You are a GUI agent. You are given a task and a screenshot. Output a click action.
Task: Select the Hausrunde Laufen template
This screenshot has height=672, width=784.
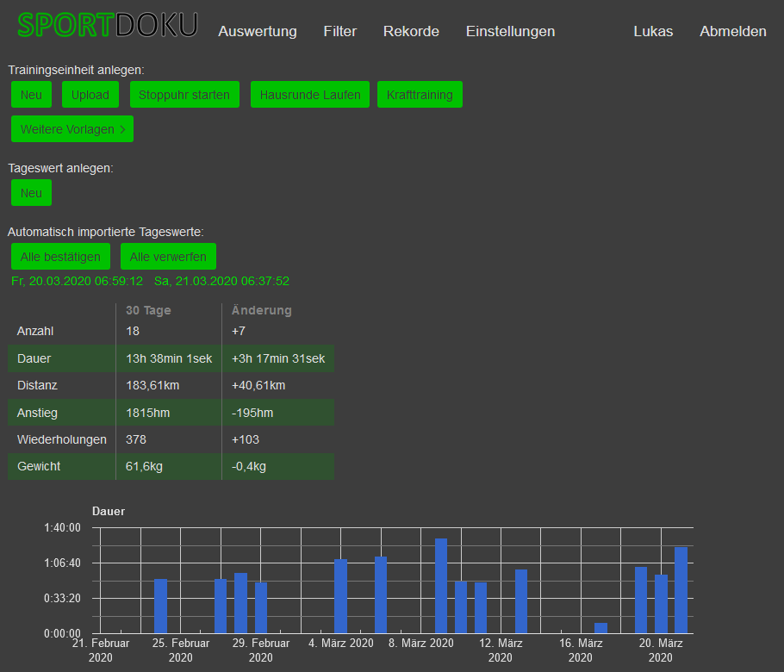[310, 95]
